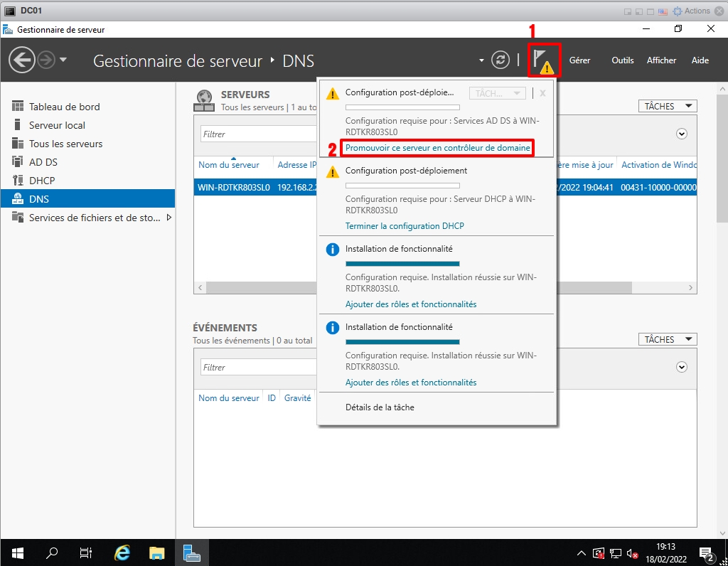Viewport: 728px width, 566px height.
Task: Go back using the back arrow button
Action: click(x=22, y=60)
